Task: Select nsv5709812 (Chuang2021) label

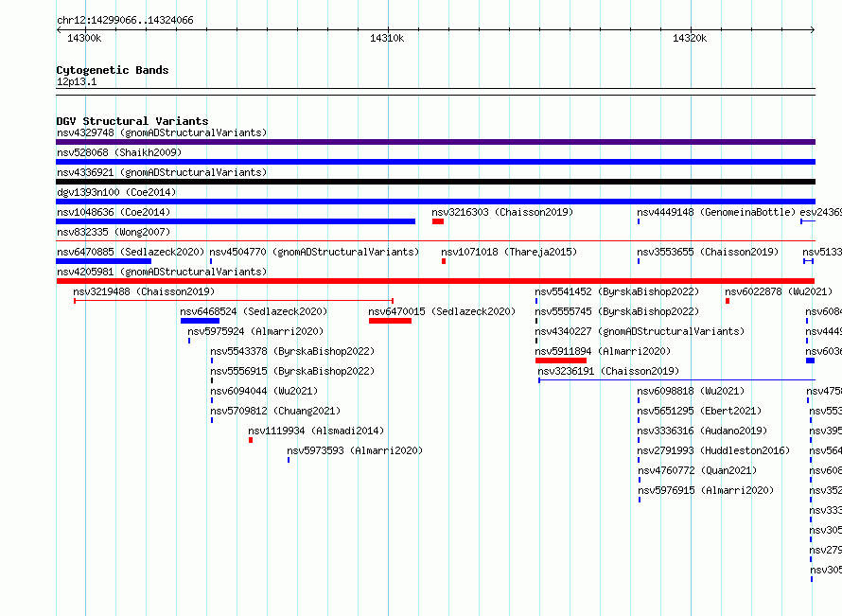Action: [275, 411]
